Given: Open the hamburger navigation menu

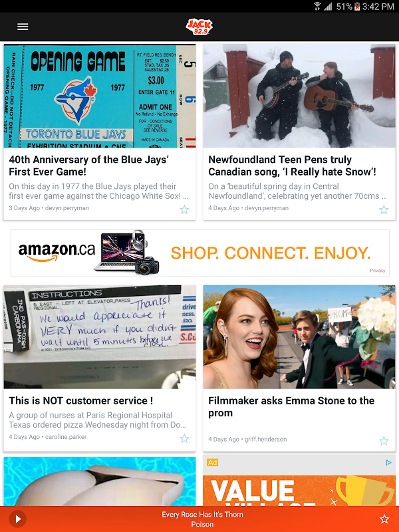Looking at the screenshot, I should click(23, 27).
